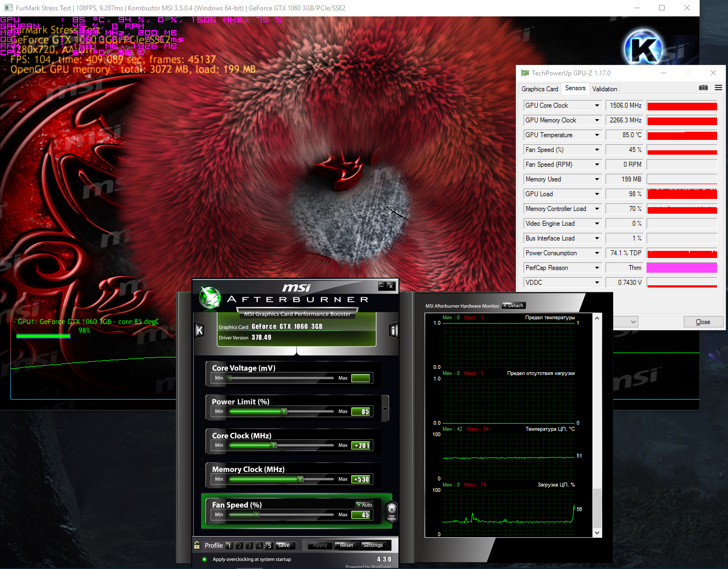Click the Memory Clock value field showing +530
Image resolution: width=728 pixels, height=569 pixels.
(x=361, y=479)
